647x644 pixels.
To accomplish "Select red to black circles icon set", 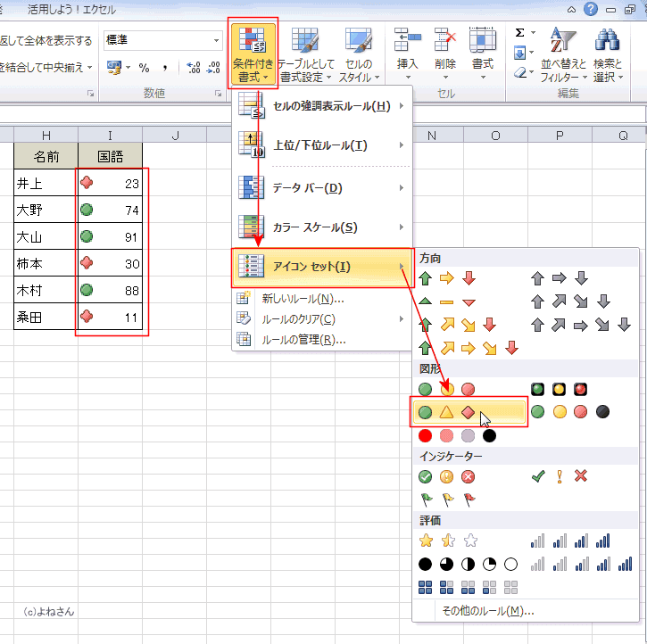I will (457, 435).
